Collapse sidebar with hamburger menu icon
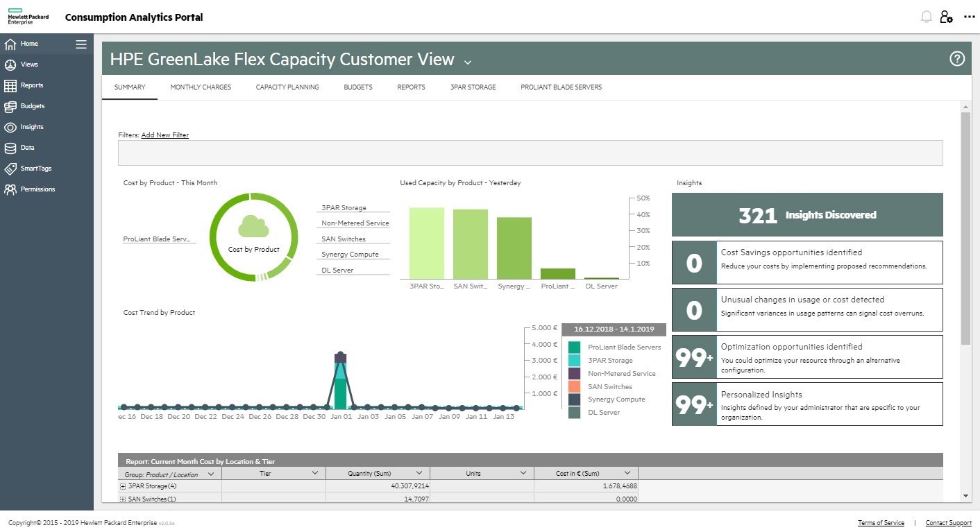980x532 pixels. tap(81, 44)
